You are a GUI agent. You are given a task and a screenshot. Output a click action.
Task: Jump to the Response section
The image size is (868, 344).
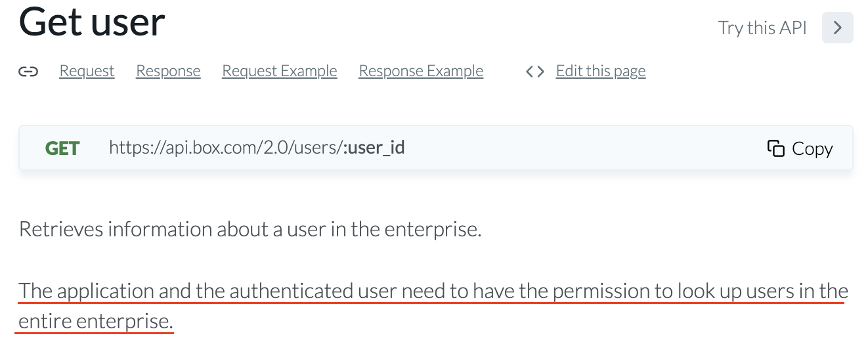pos(168,71)
